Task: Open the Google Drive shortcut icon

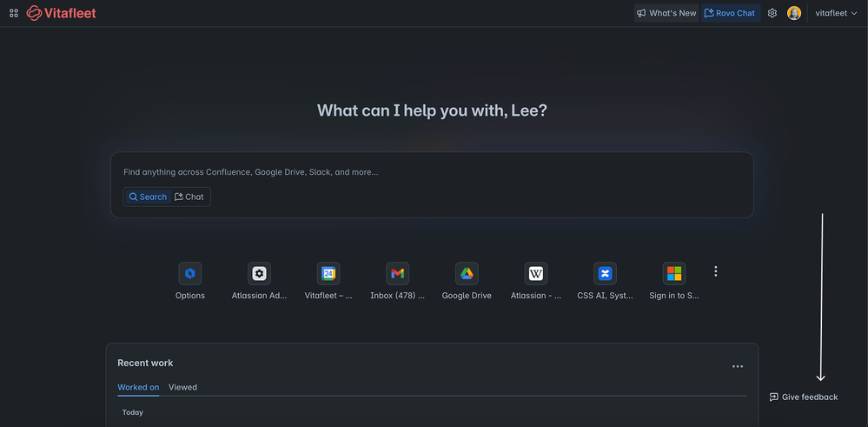Action: (467, 274)
